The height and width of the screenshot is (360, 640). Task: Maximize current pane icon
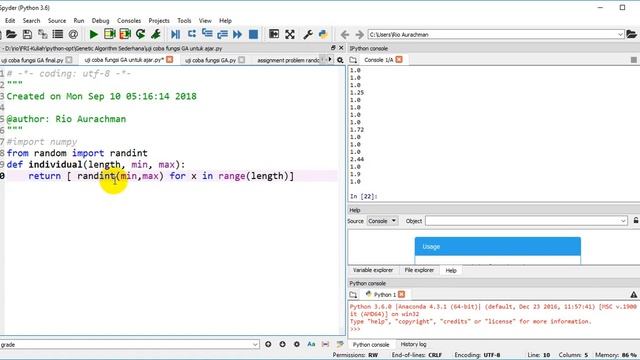coord(274,34)
